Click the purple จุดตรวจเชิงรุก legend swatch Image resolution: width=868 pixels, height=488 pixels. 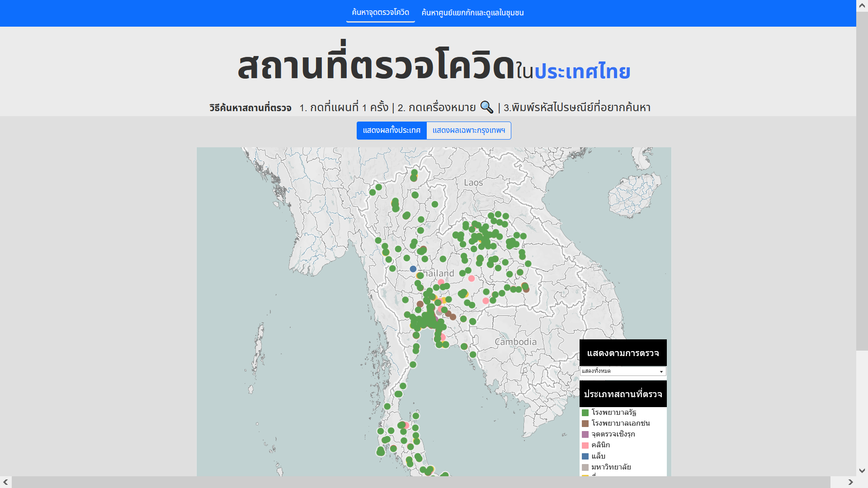[x=585, y=434]
